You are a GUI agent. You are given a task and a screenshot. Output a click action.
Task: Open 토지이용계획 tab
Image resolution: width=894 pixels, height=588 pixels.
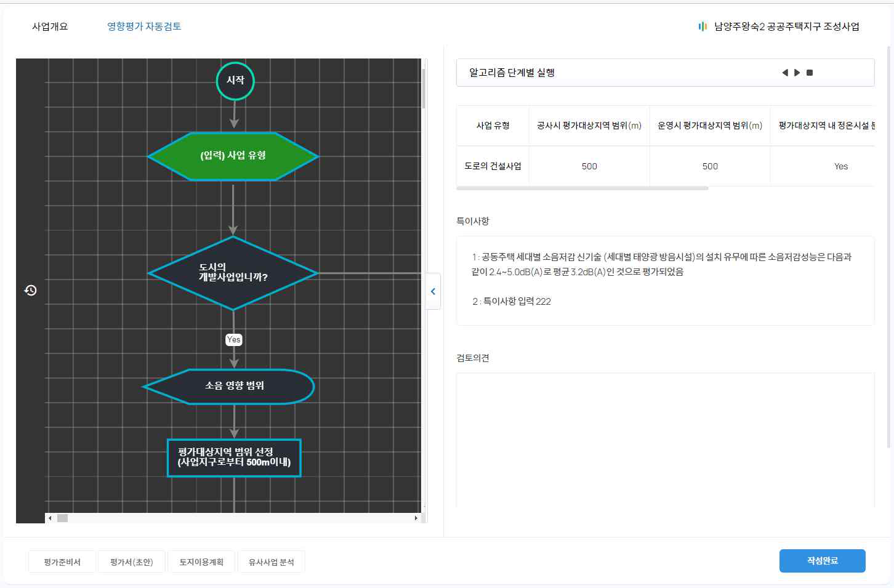[201, 562]
